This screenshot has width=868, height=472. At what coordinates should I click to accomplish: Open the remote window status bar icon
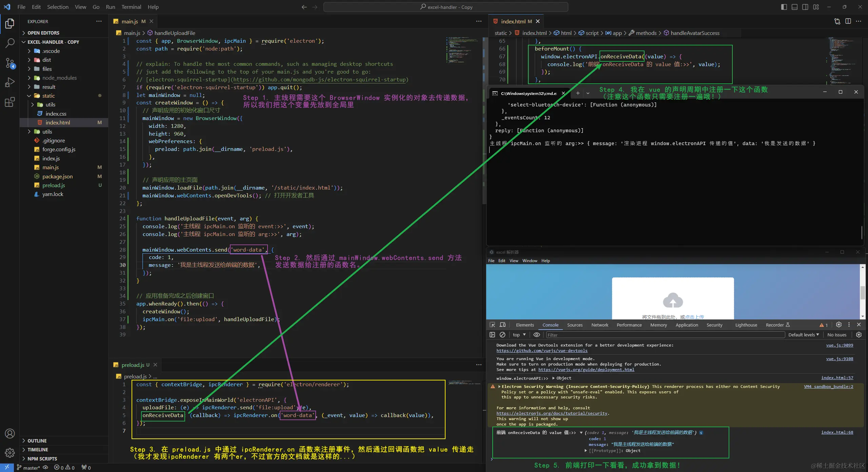(7, 468)
